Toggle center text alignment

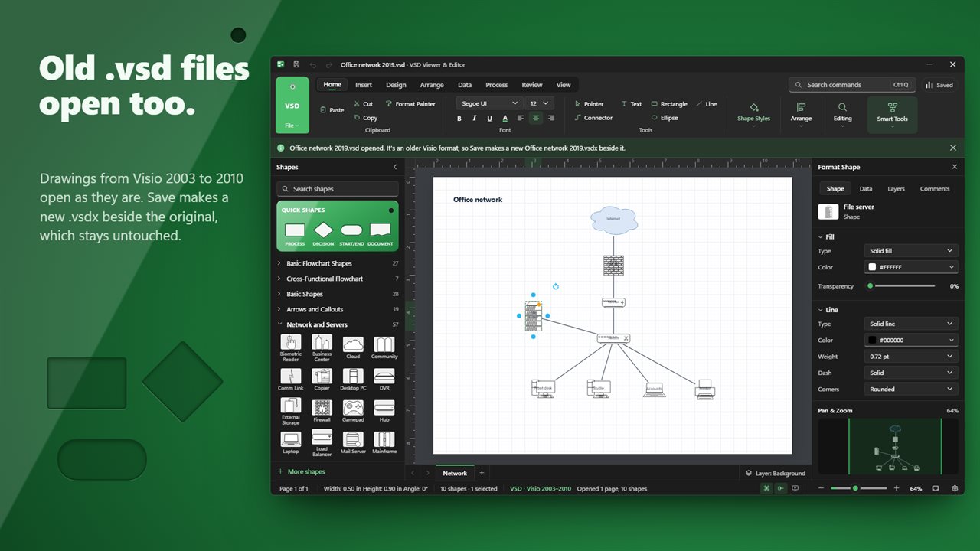point(536,118)
